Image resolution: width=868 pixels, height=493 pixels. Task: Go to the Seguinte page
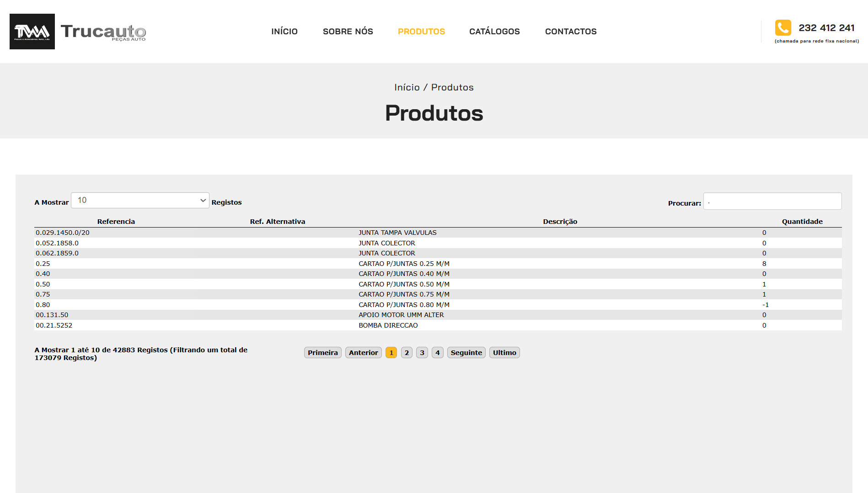[466, 353]
